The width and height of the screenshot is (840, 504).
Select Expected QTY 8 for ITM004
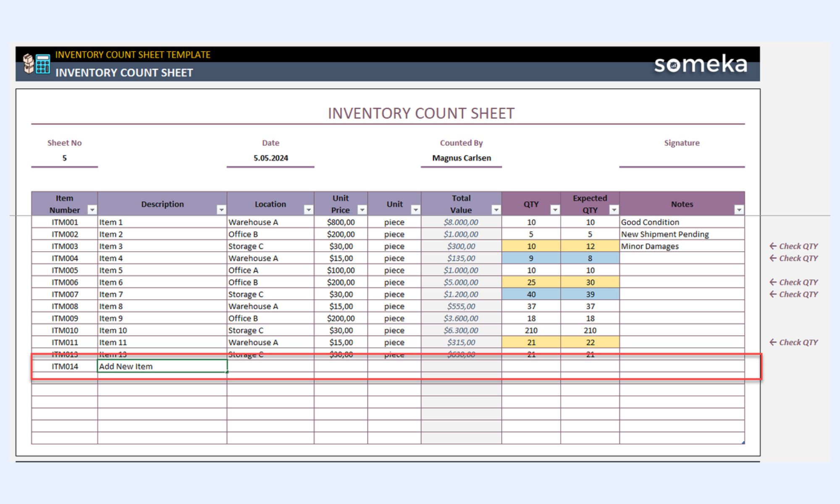590,258
